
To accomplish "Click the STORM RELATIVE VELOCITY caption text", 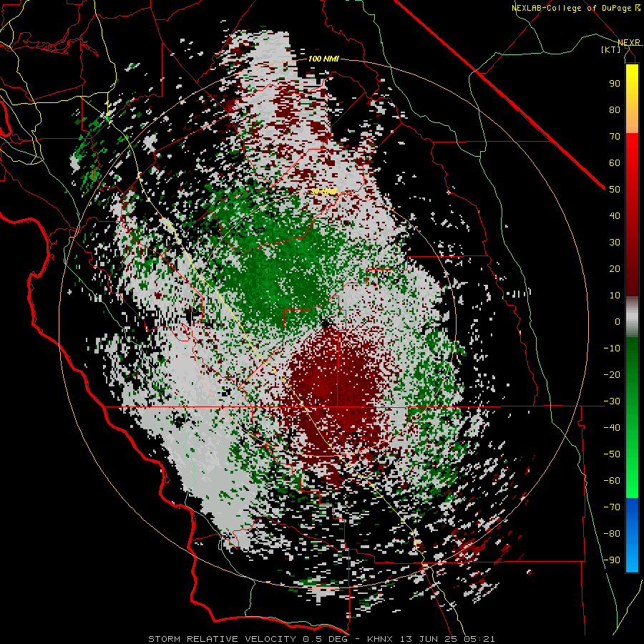I will (x=221, y=639).
